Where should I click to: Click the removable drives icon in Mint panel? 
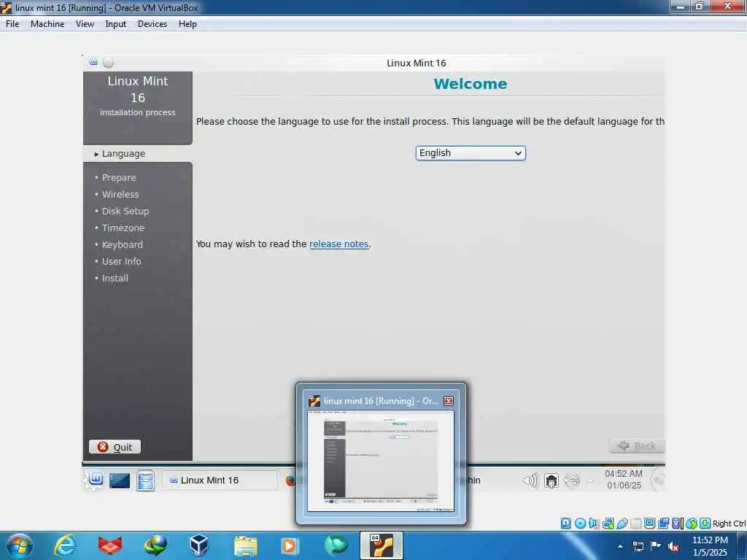click(572, 481)
